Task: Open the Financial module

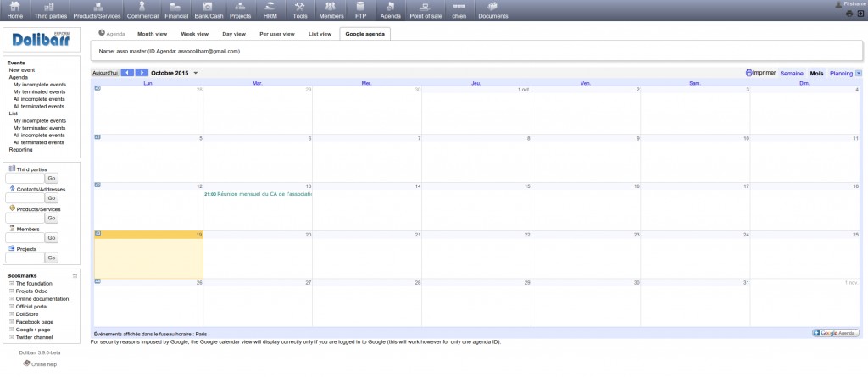Action: [176, 10]
